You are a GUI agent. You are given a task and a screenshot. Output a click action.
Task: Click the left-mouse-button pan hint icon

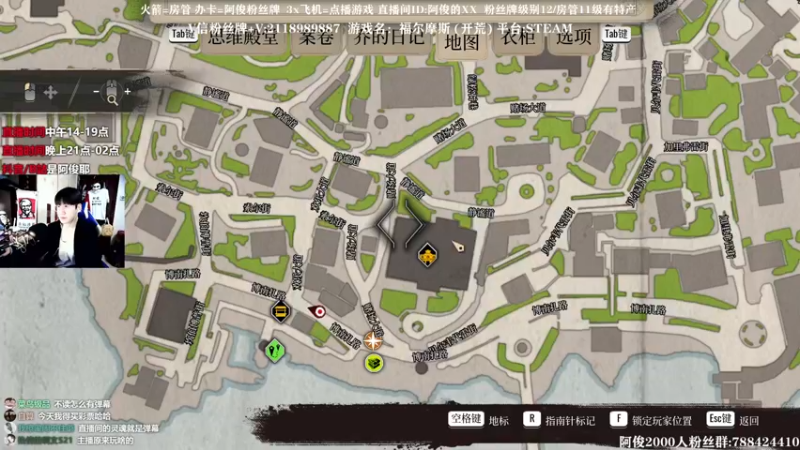[x=30, y=92]
